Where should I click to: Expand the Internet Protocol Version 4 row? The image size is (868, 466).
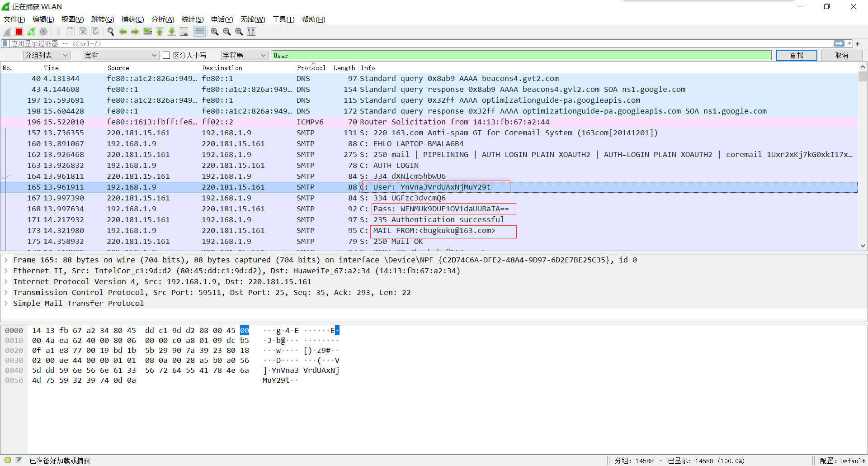click(x=6, y=281)
